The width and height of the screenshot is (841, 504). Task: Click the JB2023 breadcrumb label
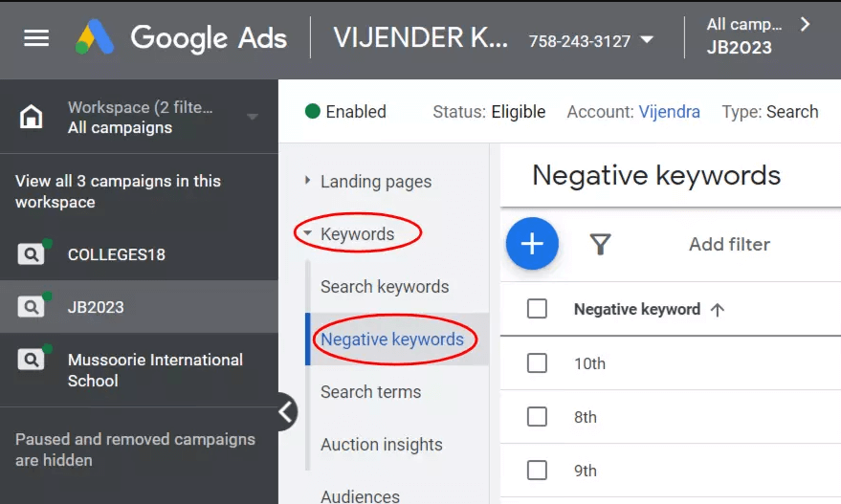pyautogui.click(x=739, y=47)
